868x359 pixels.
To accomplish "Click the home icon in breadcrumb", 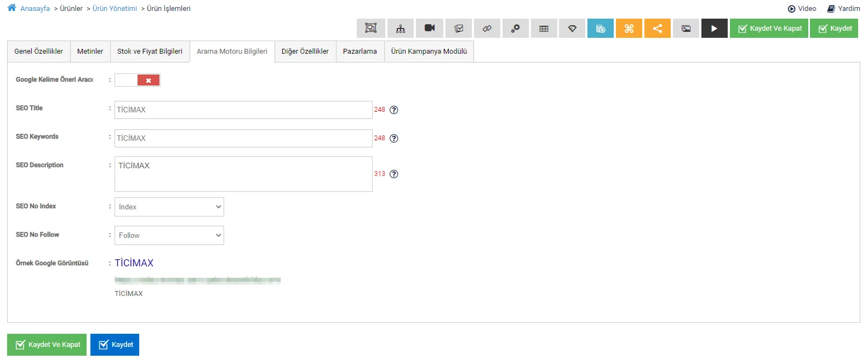I will tap(12, 8).
